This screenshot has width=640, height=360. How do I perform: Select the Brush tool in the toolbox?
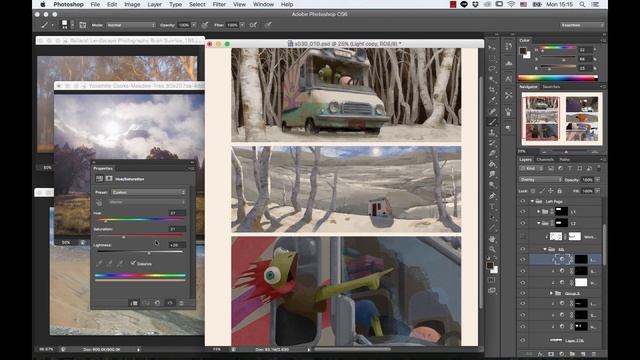click(x=492, y=122)
